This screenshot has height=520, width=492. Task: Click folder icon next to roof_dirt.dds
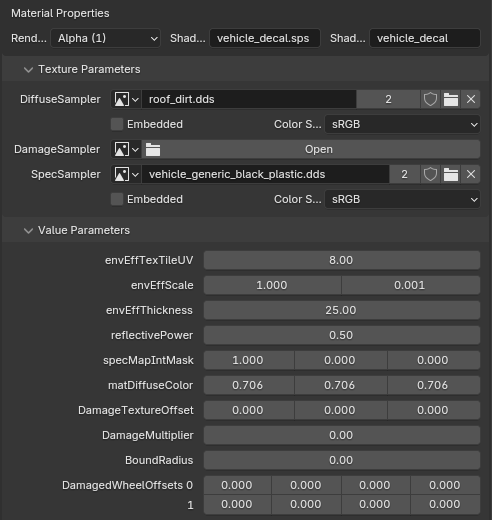point(451,99)
